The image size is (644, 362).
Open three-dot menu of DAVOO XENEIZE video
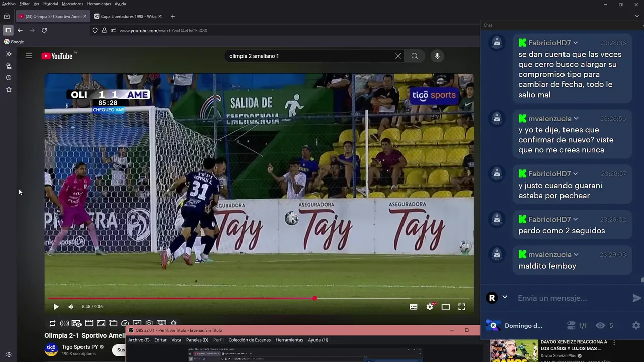click(614, 343)
